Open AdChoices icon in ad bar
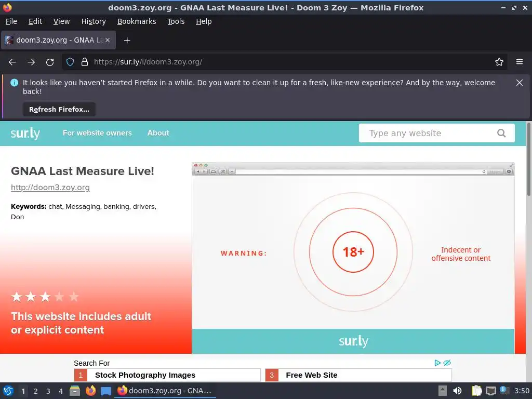532x399 pixels. click(437, 363)
